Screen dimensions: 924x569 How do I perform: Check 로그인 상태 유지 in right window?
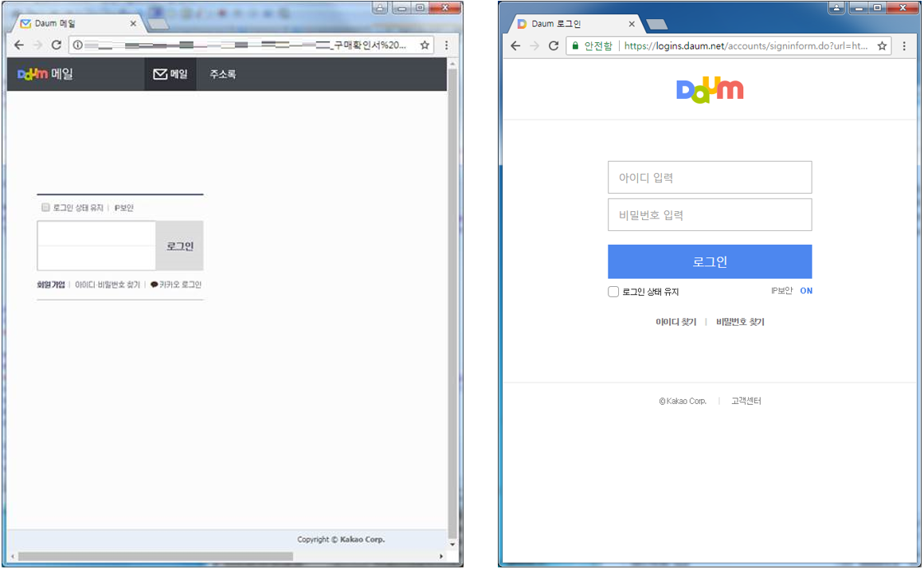[x=613, y=292]
